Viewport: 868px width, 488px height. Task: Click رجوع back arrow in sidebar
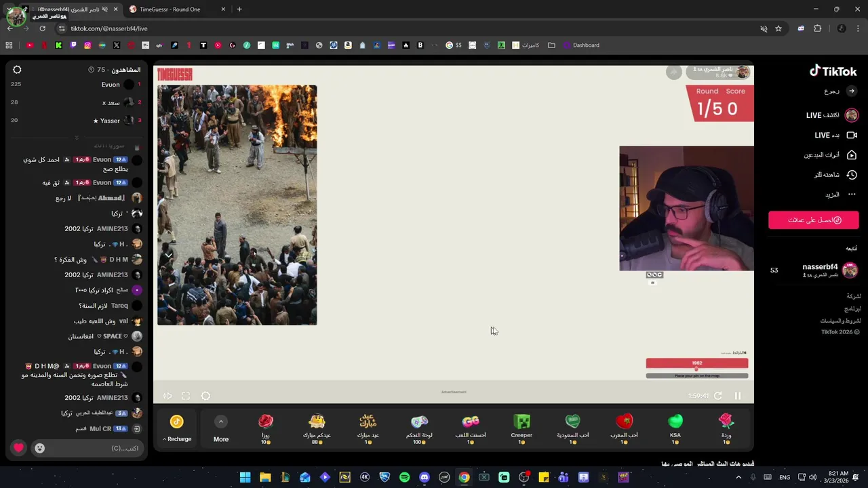[852, 91]
